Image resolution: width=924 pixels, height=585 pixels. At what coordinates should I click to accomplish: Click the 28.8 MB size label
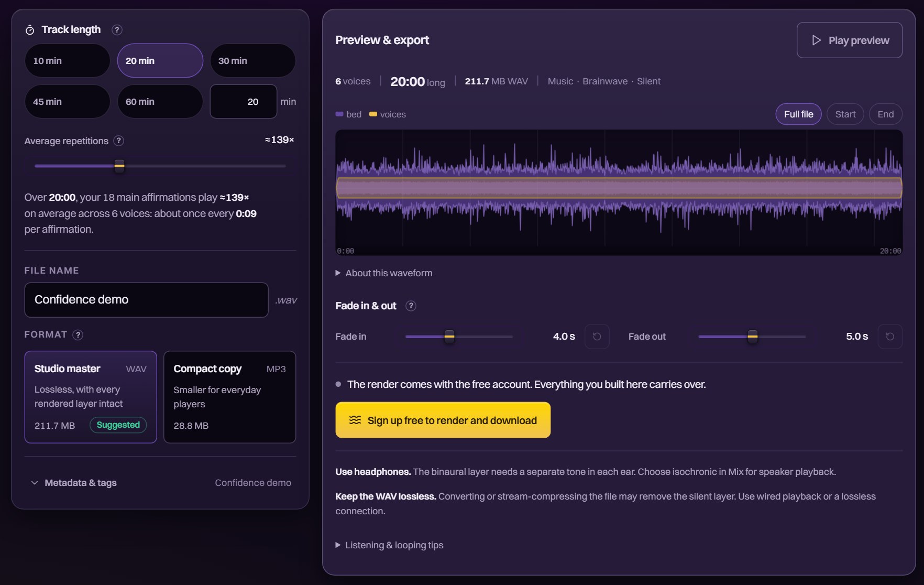point(191,426)
